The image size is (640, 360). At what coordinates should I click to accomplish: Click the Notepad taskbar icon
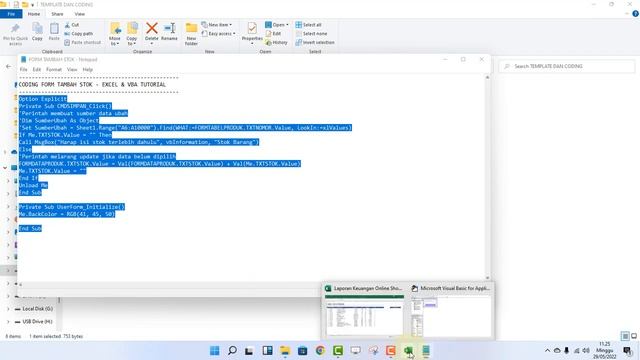click(426, 351)
